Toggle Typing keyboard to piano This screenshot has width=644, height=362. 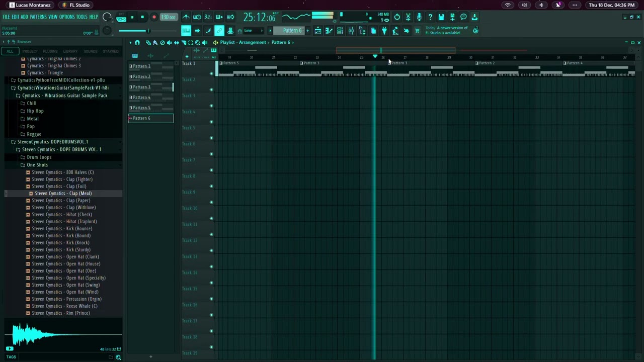[x=186, y=31]
